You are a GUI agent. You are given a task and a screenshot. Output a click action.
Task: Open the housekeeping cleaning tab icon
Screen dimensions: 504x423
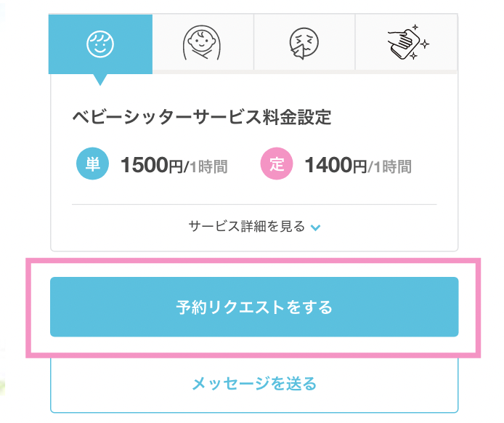[x=408, y=42]
